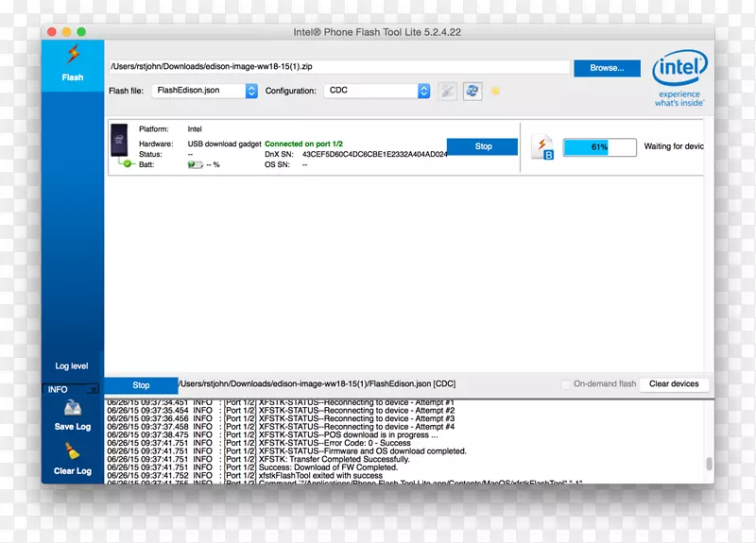The width and height of the screenshot is (756, 543).
Task: Click the Save Log icon
Action: 73,408
